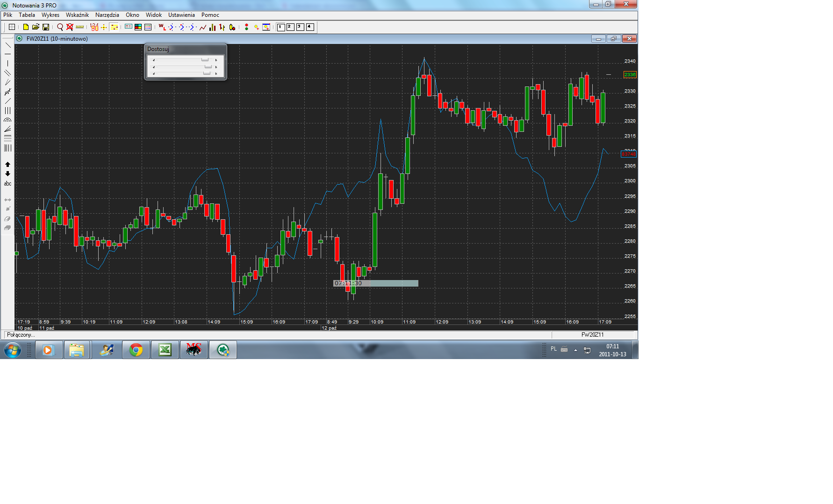833x504 pixels.
Task: Click left arrow of second Dostosuj slider
Action: click(x=154, y=67)
